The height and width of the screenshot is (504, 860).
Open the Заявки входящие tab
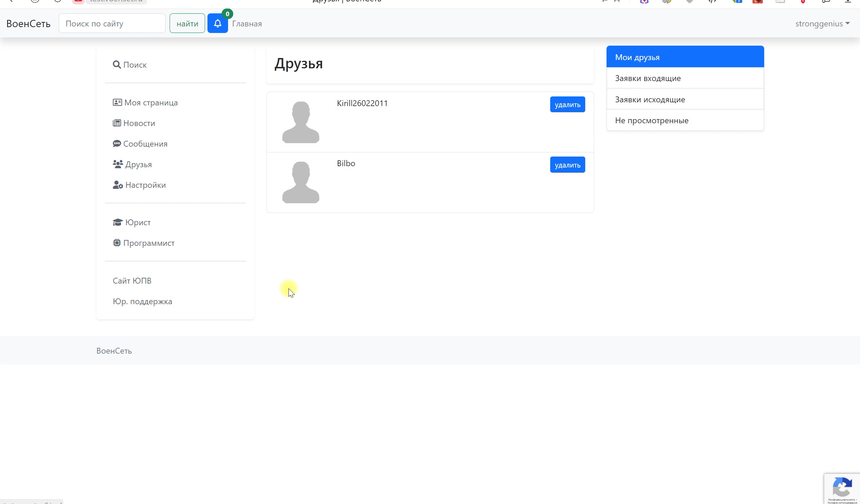coord(685,78)
